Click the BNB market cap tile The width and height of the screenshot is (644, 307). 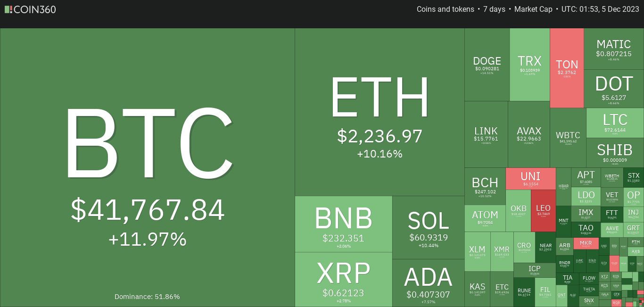click(344, 224)
